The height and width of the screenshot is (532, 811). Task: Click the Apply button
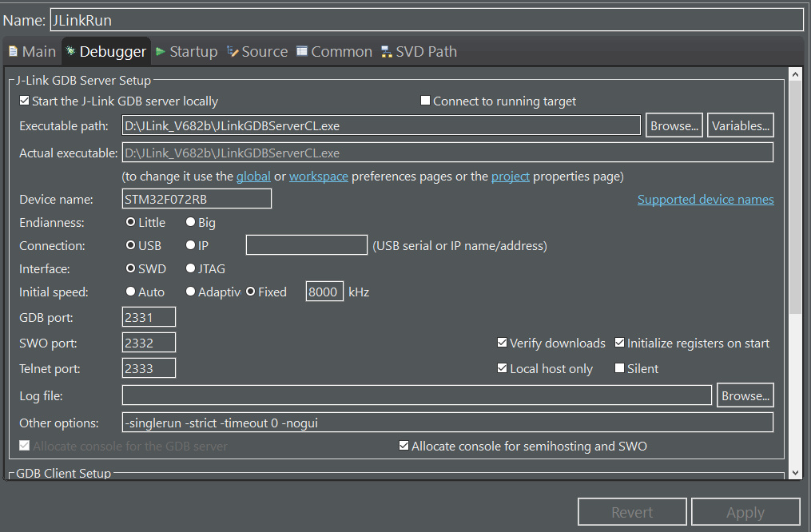[x=745, y=512]
